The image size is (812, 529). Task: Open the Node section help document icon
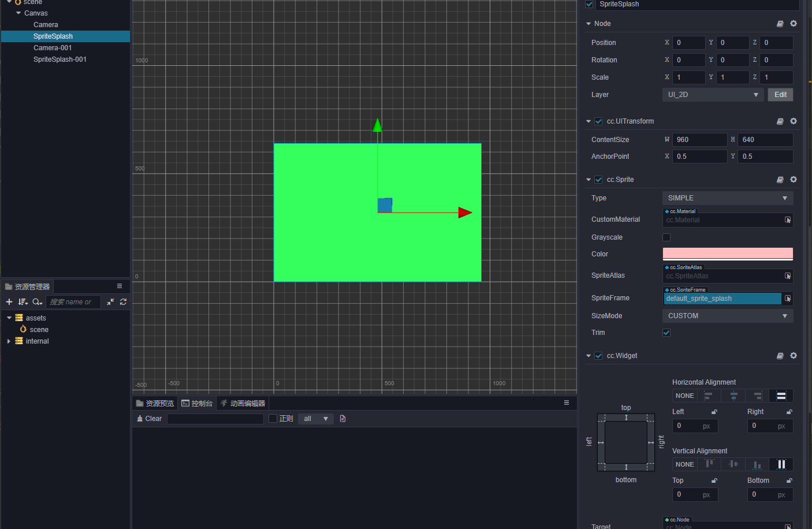[x=780, y=24]
